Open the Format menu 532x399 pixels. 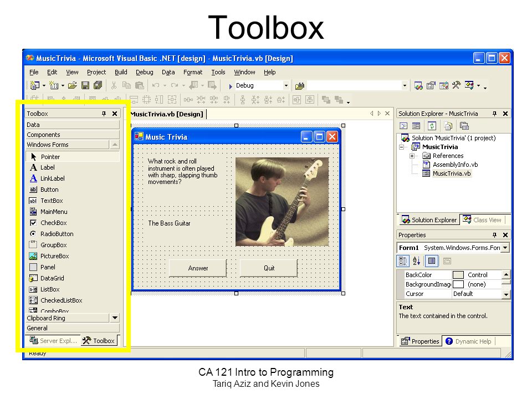click(x=193, y=72)
